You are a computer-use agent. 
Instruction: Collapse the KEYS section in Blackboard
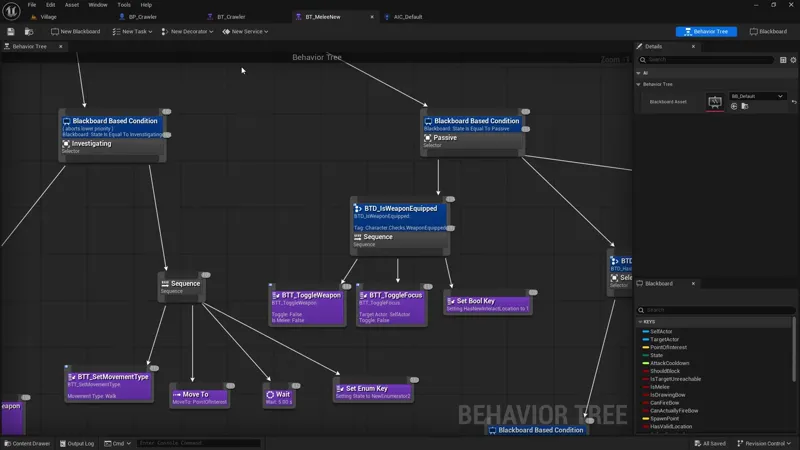pos(640,322)
